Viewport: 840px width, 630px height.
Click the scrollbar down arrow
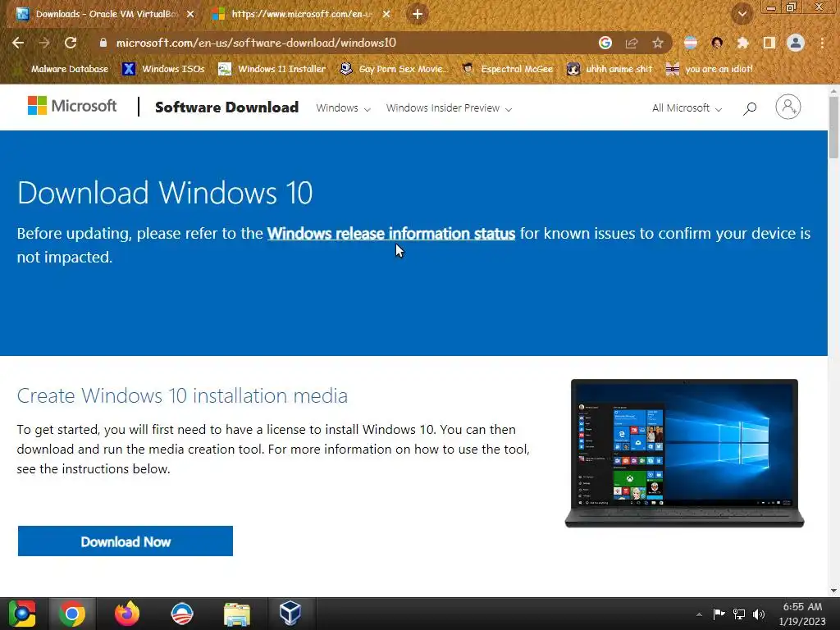(833, 591)
